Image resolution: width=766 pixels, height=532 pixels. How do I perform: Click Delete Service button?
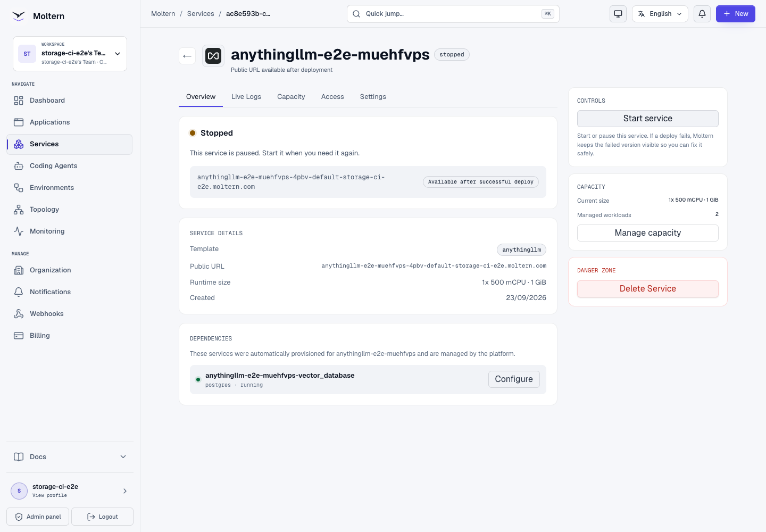point(648,289)
